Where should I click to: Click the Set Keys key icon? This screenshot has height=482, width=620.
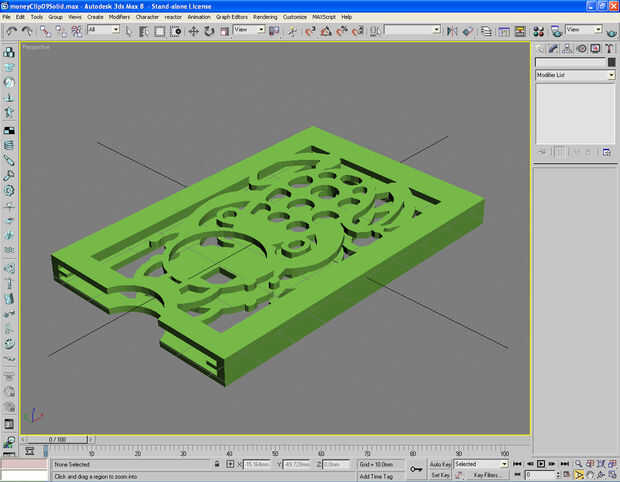tap(416, 468)
